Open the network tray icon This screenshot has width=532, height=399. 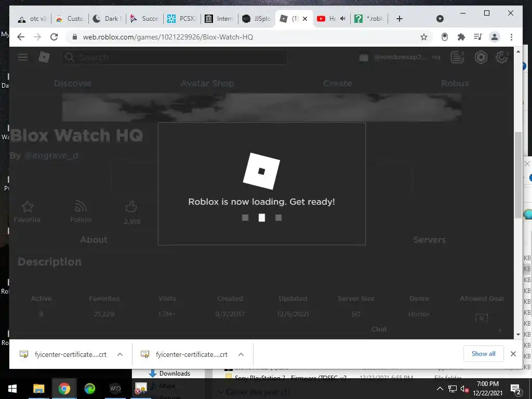452,389
